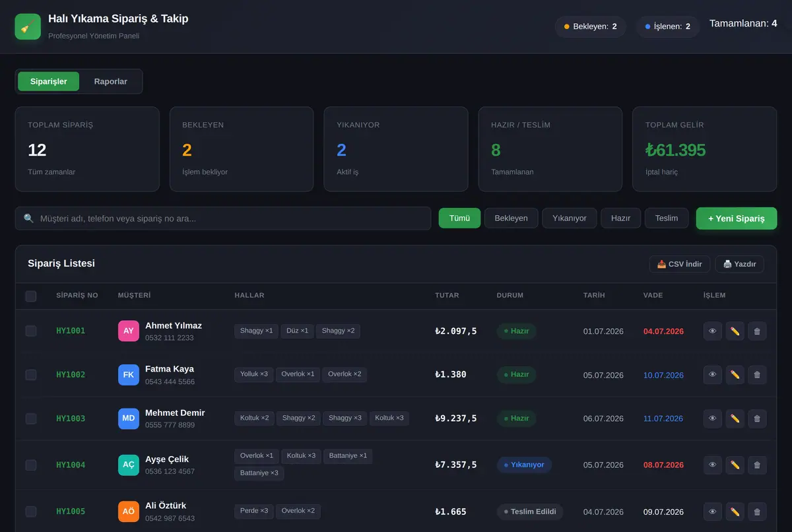Click the Teslim Edildi badge of HY1005

(530, 512)
